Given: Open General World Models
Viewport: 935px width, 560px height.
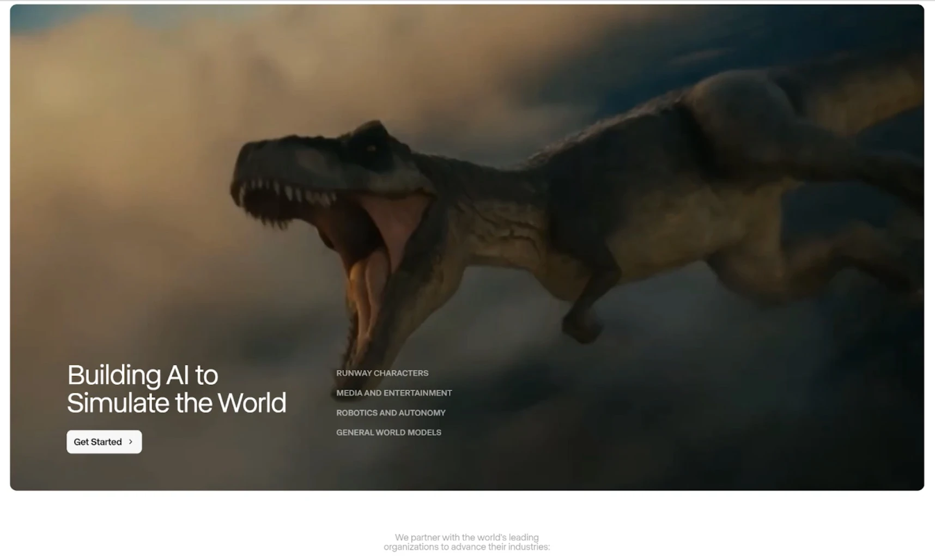Looking at the screenshot, I should pyautogui.click(x=388, y=433).
